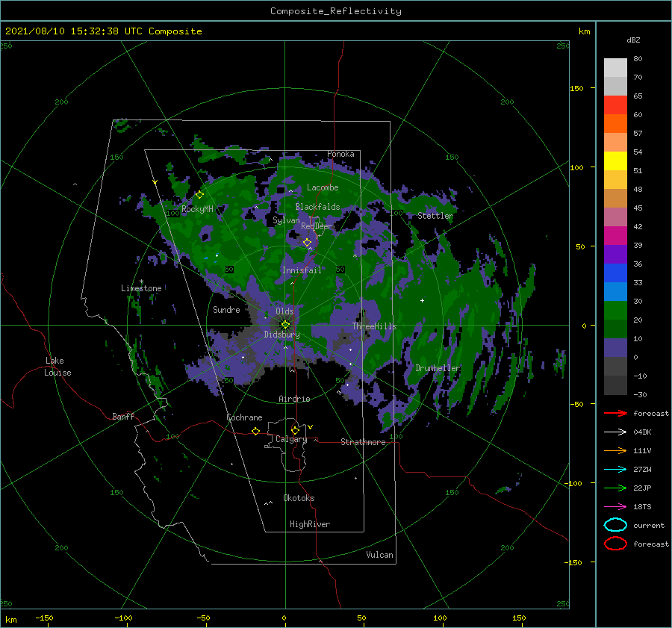The height and width of the screenshot is (628, 672).
Task: Click the Olds city label
Action: click(284, 311)
